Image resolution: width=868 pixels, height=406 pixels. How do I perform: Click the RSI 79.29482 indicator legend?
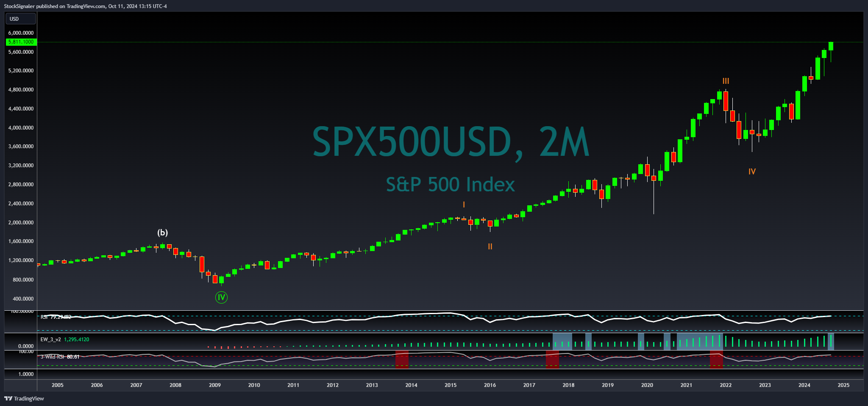coord(56,317)
